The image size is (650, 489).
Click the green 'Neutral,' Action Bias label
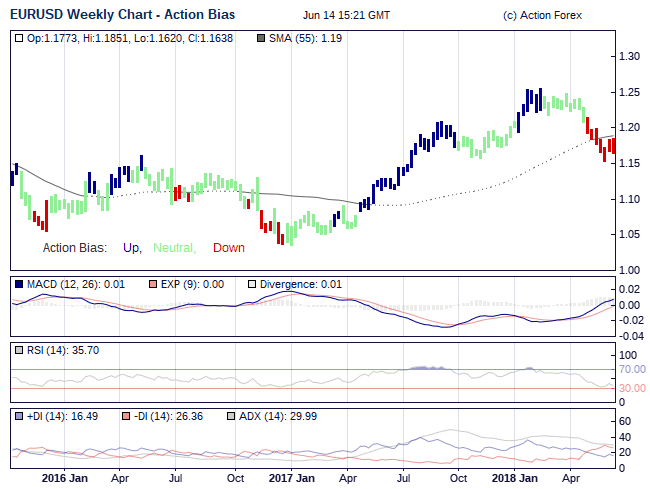[175, 248]
